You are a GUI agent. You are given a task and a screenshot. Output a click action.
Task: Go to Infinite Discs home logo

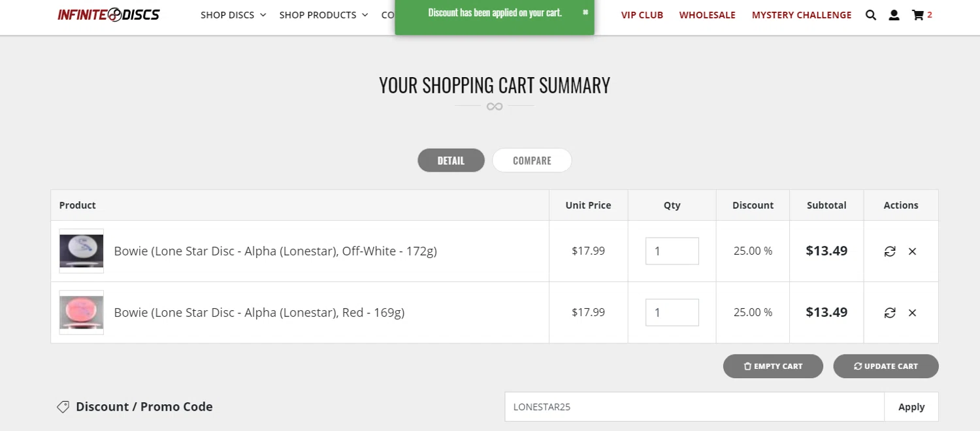[x=108, y=15]
